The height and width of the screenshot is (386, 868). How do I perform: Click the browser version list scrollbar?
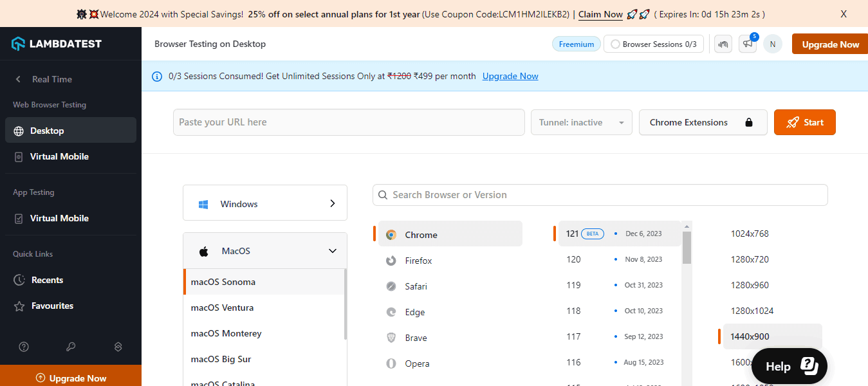pyautogui.click(x=687, y=248)
